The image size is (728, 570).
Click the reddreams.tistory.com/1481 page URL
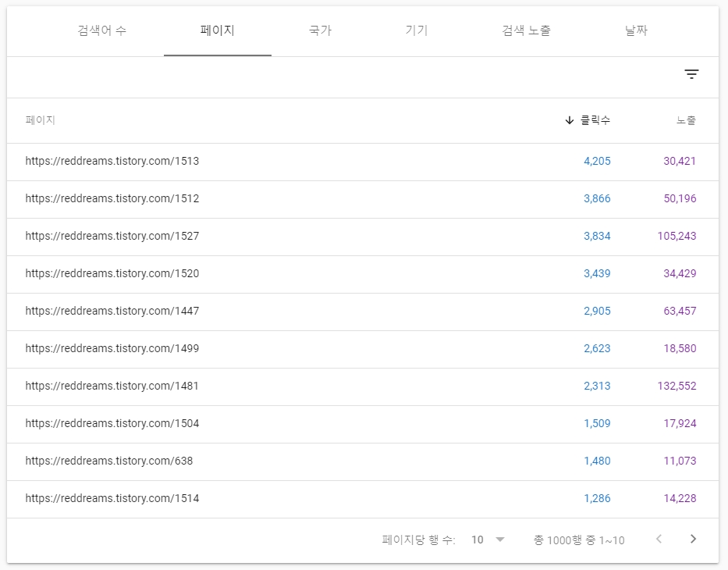[x=112, y=386]
